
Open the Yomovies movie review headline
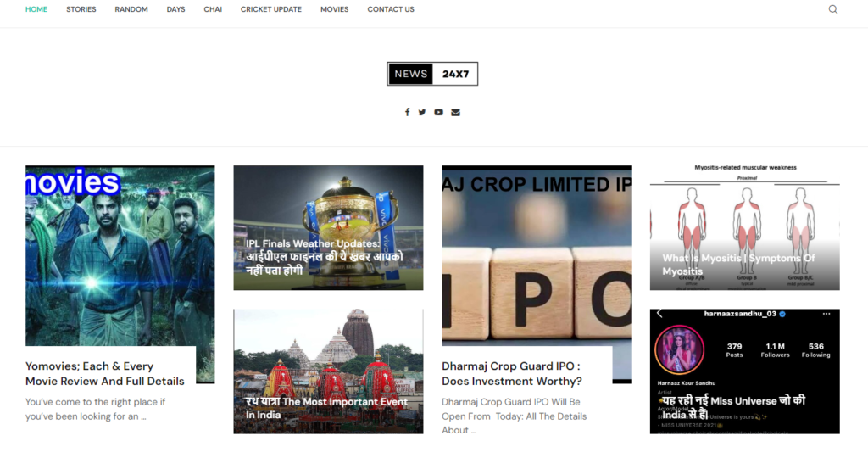click(105, 374)
